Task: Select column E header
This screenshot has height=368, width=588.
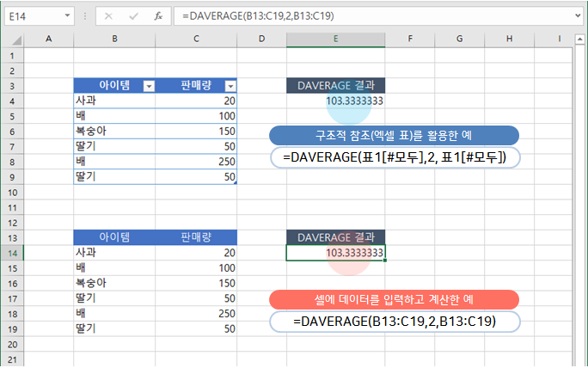Action: click(335, 39)
